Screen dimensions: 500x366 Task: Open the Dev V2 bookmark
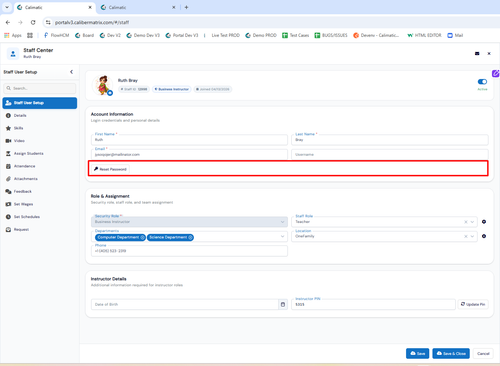110,35
